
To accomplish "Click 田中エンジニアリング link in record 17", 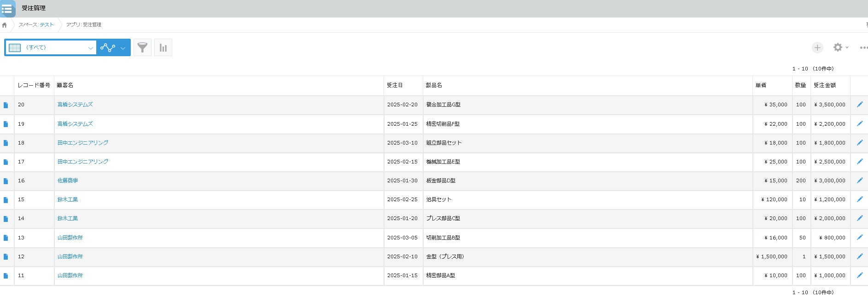I will point(83,162).
